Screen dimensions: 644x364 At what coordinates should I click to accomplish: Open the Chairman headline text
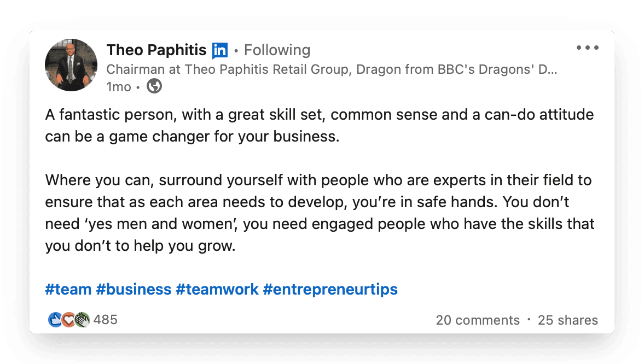(332, 69)
